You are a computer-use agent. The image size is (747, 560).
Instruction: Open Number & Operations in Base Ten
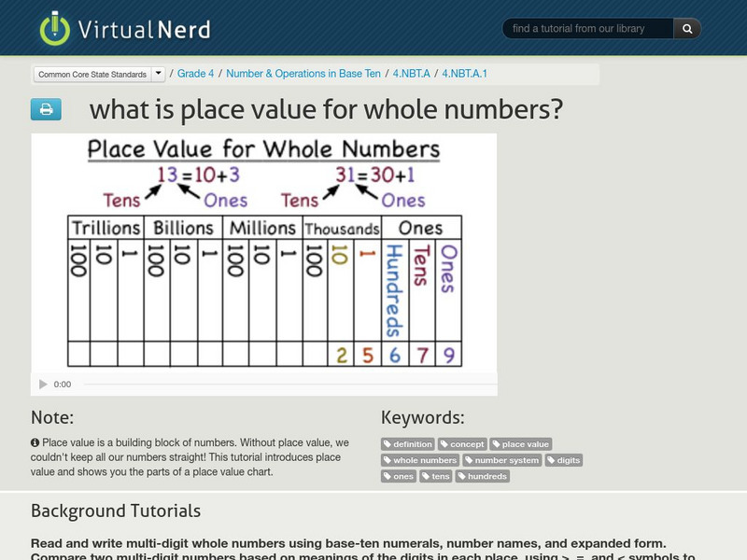tap(303, 73)
